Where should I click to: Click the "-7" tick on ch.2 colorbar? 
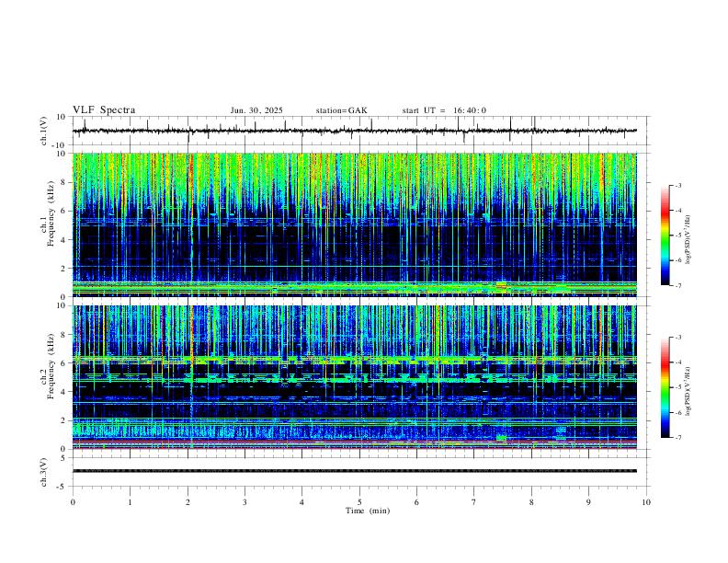click(677, 438)
